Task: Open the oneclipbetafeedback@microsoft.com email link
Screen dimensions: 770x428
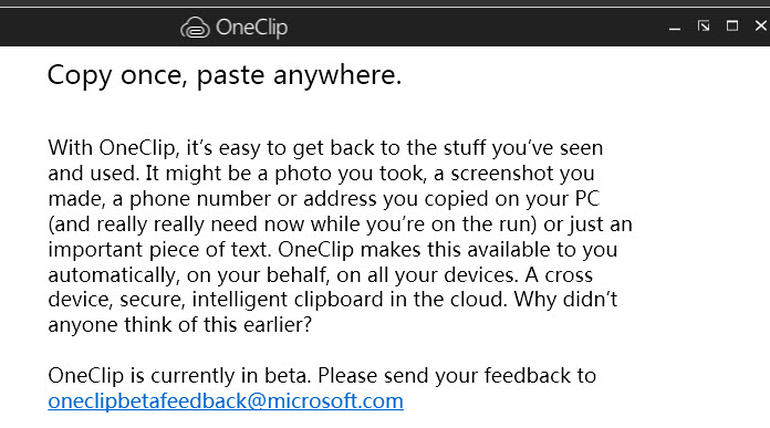Action: pyautogui.click(x=225, y=402)
